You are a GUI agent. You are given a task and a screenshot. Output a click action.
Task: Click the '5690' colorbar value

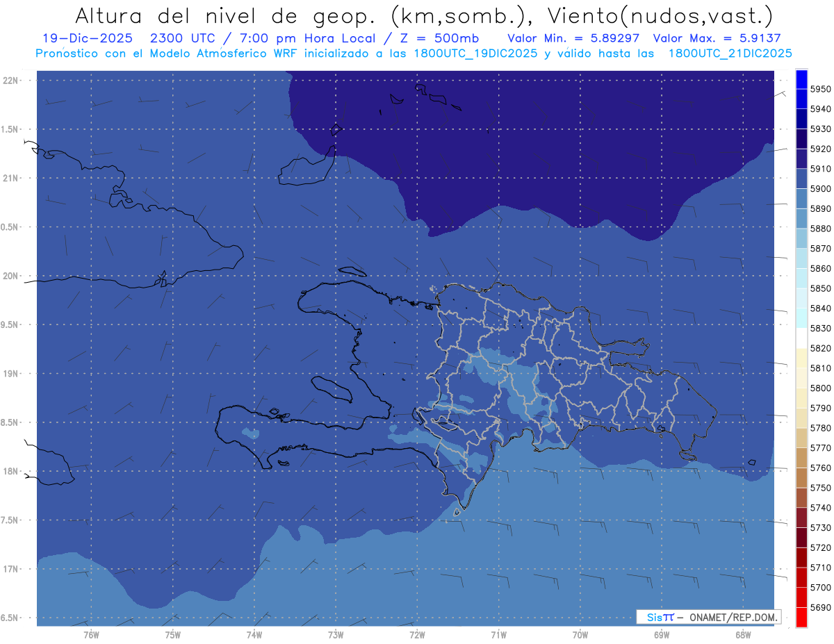[x=820, y=607]
